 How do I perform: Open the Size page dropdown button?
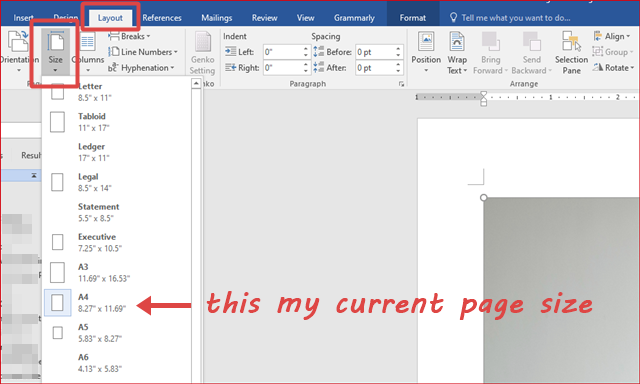[x=56, y=52]
